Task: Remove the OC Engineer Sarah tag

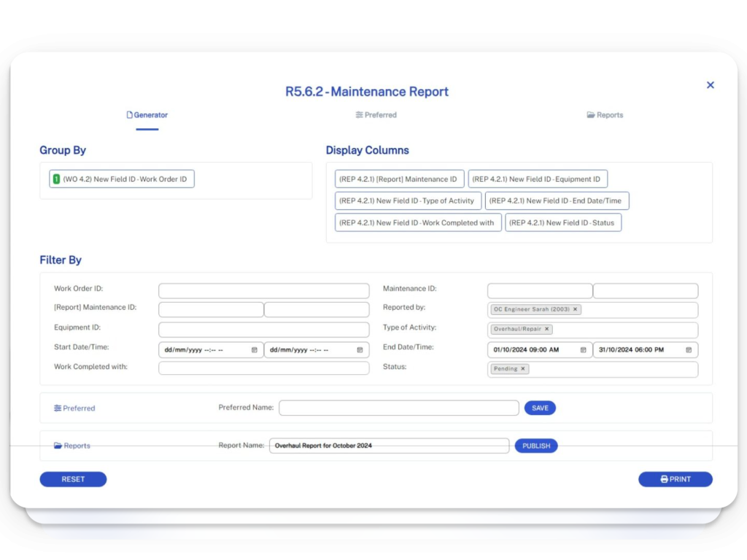Action: pyautogui.click(x=575, y=309)
